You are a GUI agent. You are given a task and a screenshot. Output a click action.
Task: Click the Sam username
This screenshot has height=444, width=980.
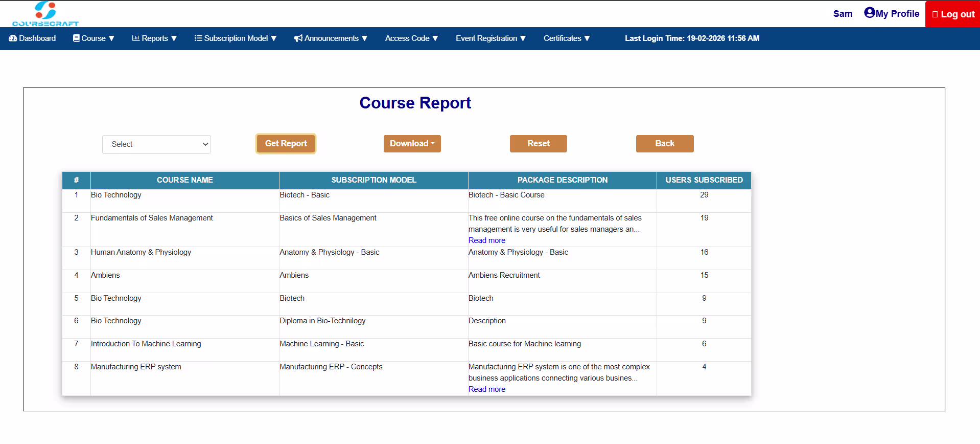843,14
